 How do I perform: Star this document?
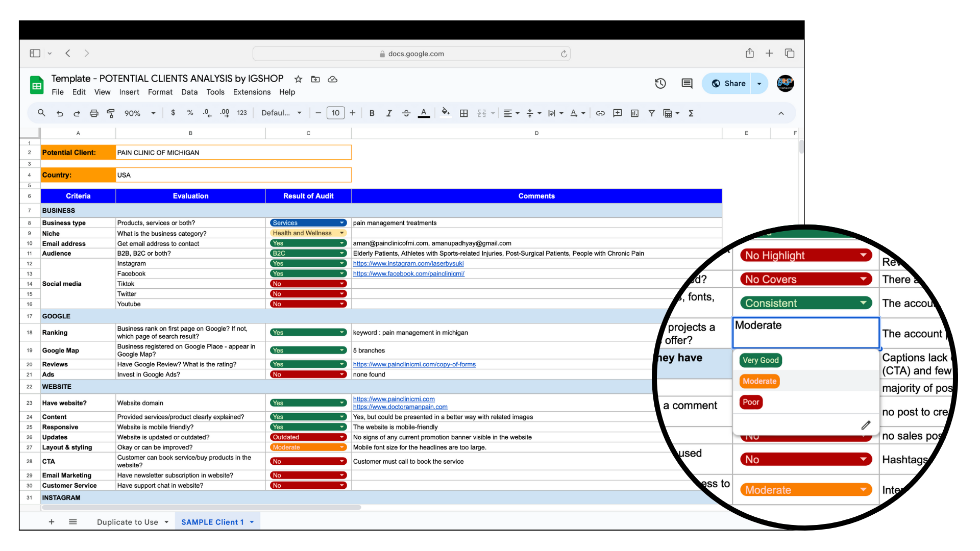[299, 79]
